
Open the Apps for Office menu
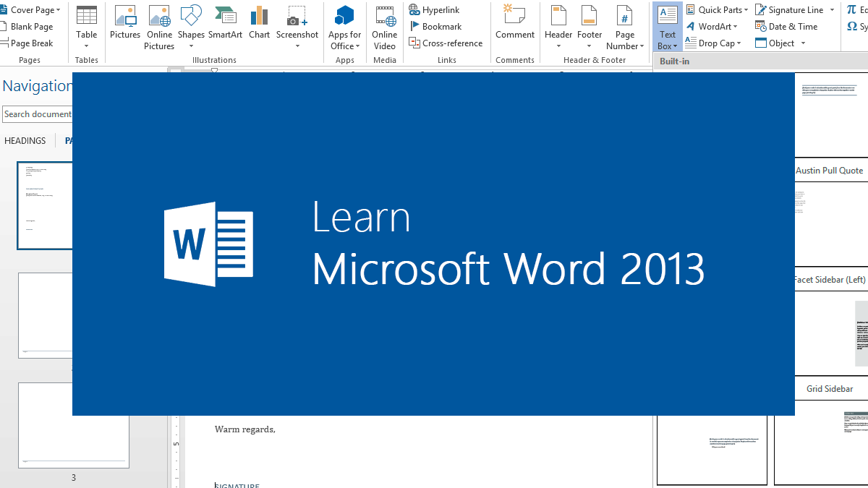[344, 27]
